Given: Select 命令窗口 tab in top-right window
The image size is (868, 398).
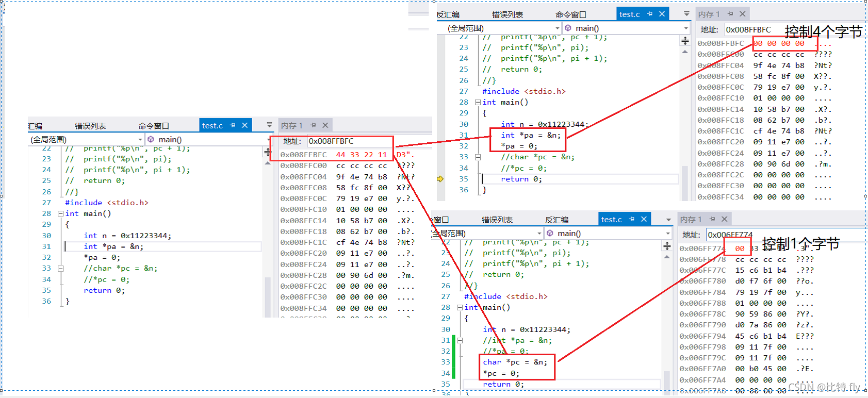Looking at the screenshot, I should (x=571, y=14).
